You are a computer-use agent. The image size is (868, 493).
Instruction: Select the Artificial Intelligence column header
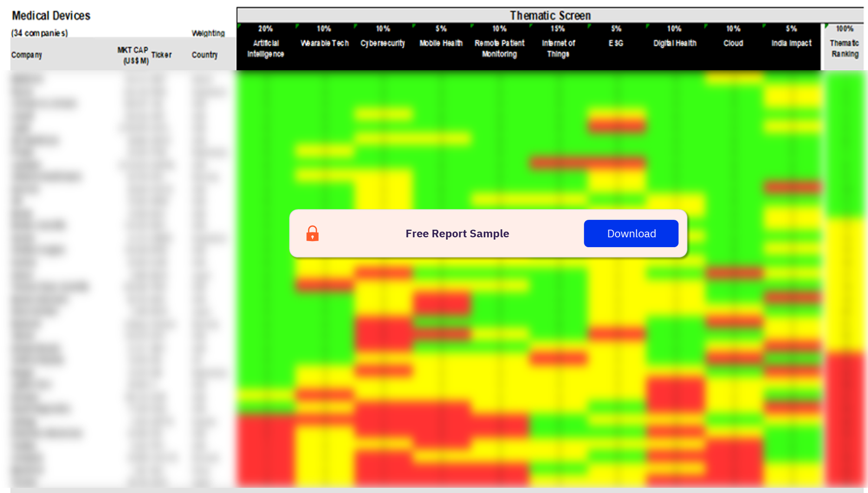[266, 49]
